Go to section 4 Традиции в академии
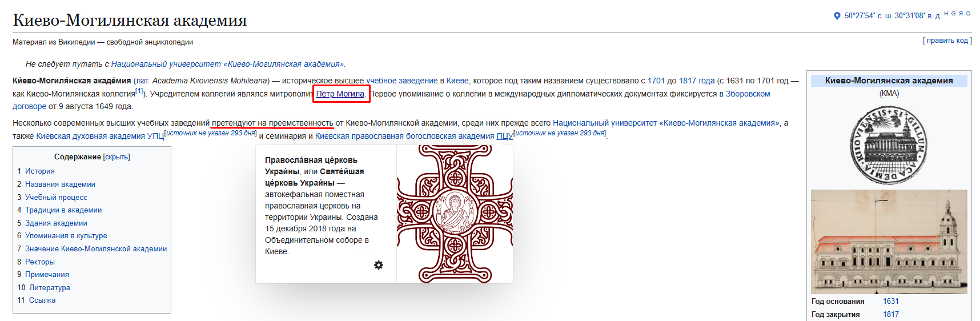 click(59, 210)
